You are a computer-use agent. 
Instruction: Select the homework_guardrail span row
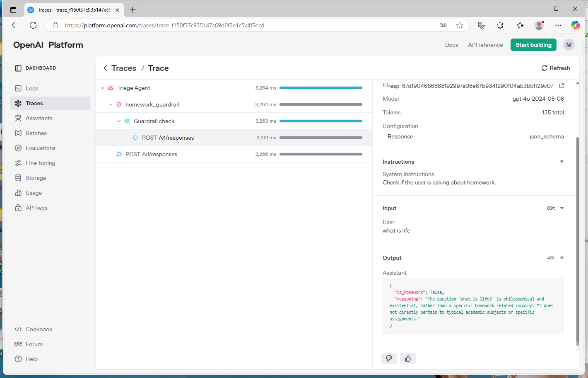(x=234, y=104)
